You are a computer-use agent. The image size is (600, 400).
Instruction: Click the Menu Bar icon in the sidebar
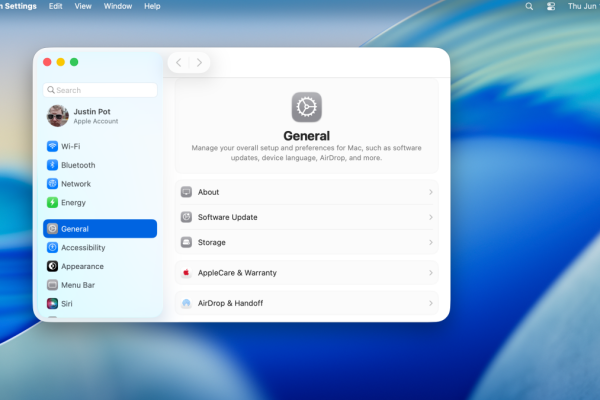point(52,285)
